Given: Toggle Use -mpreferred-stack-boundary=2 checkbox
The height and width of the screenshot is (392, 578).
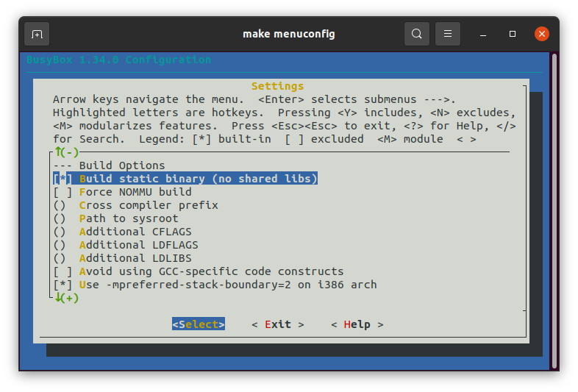Looking at the screenshot, I should click(x=63, y=285).
